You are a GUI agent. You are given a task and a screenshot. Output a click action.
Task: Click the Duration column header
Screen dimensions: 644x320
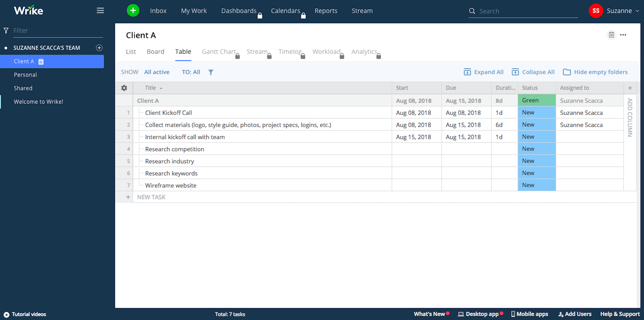coord(505,88)
